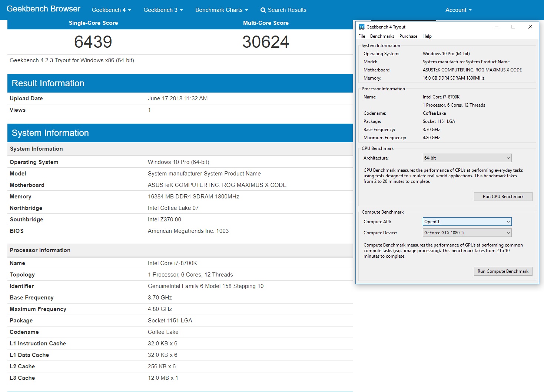
Task: Click the System Information blue section header
Action: click(x=180, y=133)
